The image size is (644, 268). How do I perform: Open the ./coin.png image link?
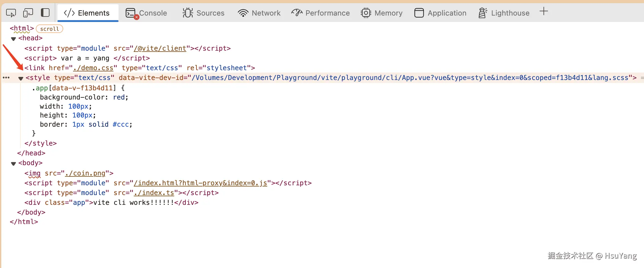(x=85, y=173)
